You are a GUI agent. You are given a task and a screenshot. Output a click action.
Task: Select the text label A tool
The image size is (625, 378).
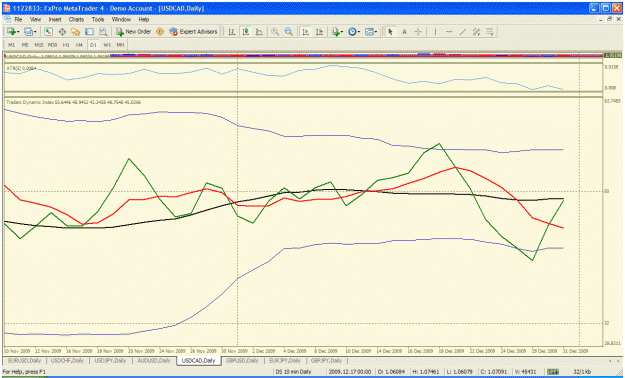(404, 32)
